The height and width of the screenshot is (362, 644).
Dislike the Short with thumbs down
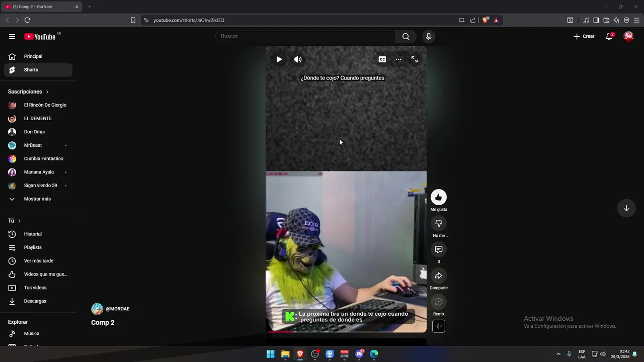[x=439, y=223]
